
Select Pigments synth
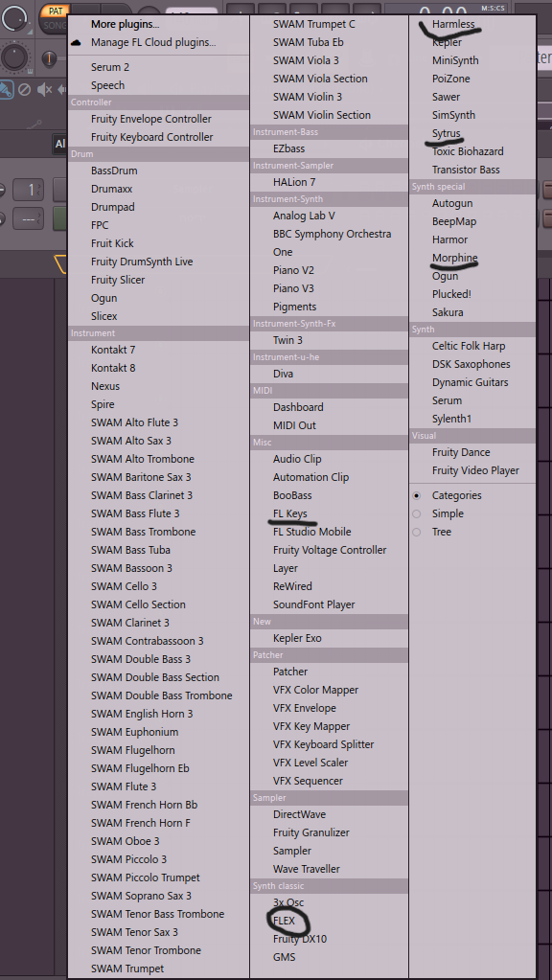click(294, 307)
